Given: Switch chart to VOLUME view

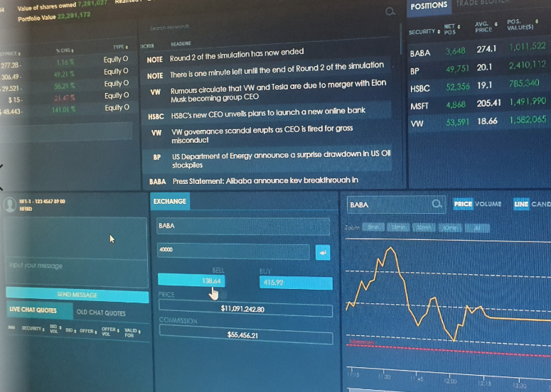Looking at the screenshot, I should point(488,204).
